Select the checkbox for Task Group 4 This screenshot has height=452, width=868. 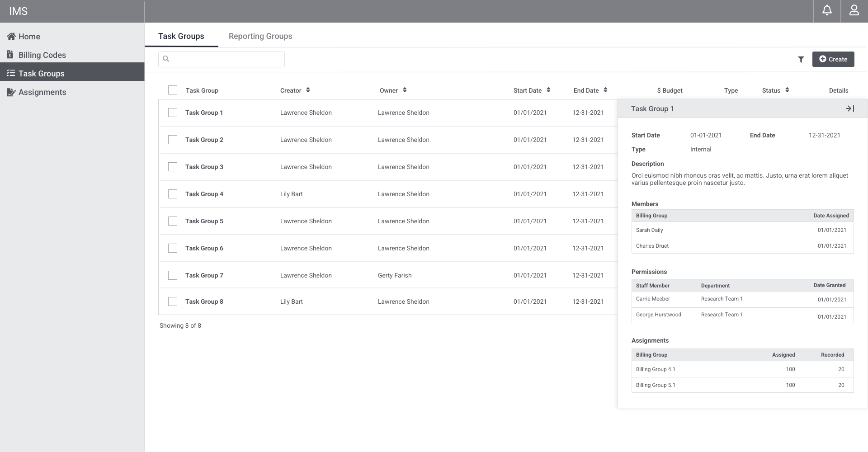tap(173, 194)
